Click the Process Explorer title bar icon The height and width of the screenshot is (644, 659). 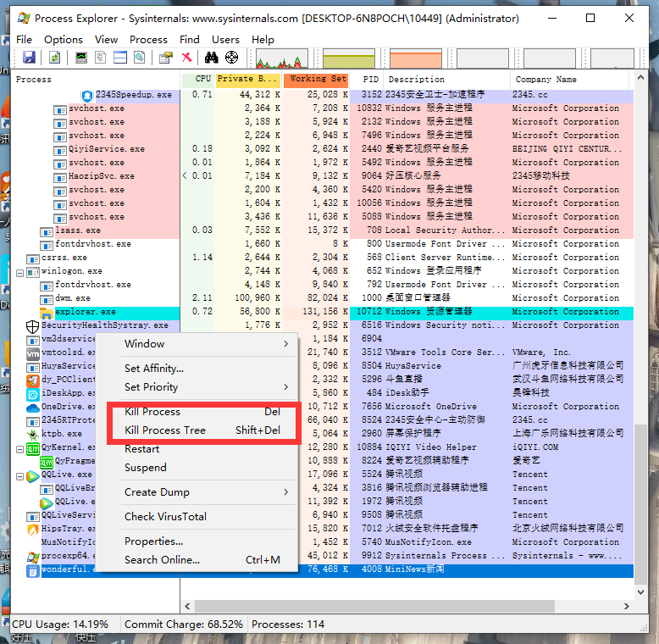pos(24,18)
